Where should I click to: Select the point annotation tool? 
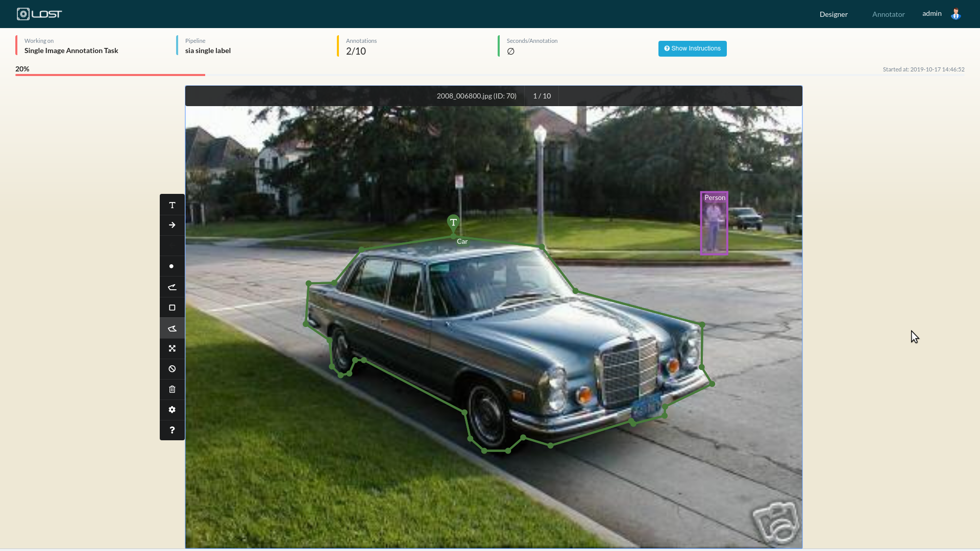172,266
